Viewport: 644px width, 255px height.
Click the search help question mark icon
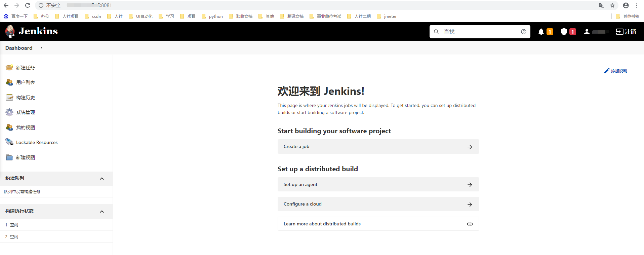pos(523,32)
